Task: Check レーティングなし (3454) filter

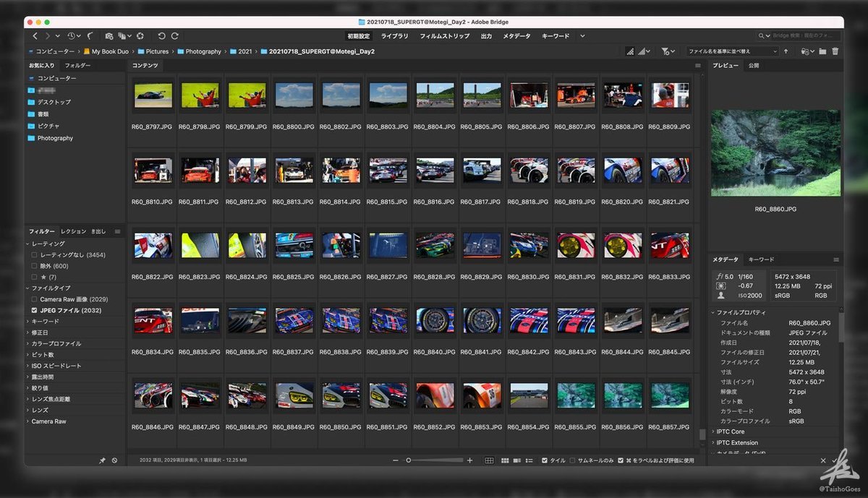Action: (x=34, y=255)
